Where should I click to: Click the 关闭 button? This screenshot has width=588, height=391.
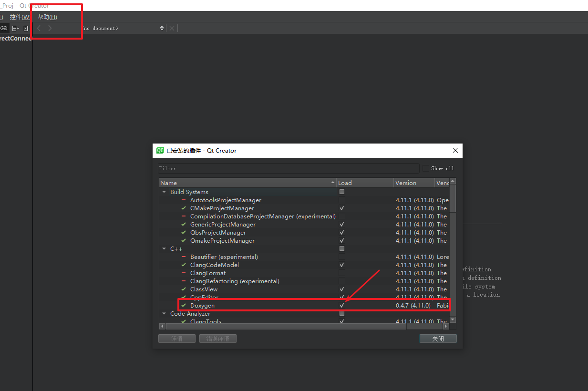click(x=438, y=339)
